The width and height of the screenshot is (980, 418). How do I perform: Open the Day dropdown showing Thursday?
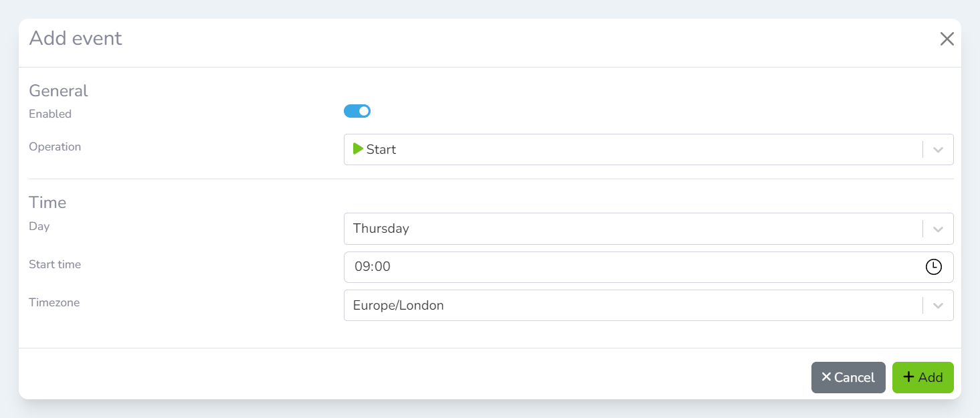click(x=629, y=229)
